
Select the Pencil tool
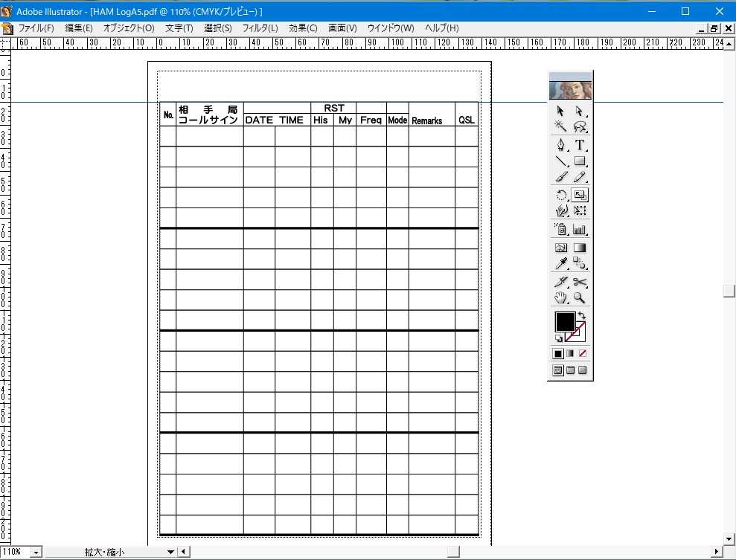[580, 177]
